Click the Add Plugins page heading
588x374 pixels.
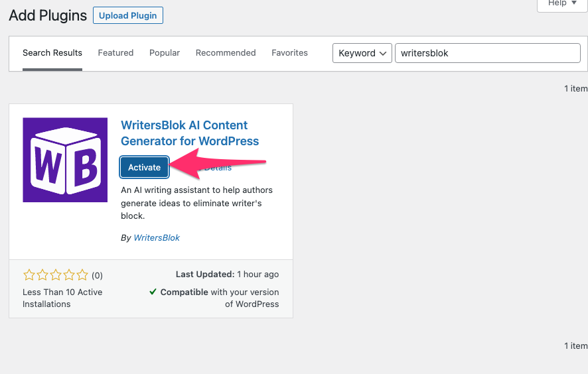48,15
